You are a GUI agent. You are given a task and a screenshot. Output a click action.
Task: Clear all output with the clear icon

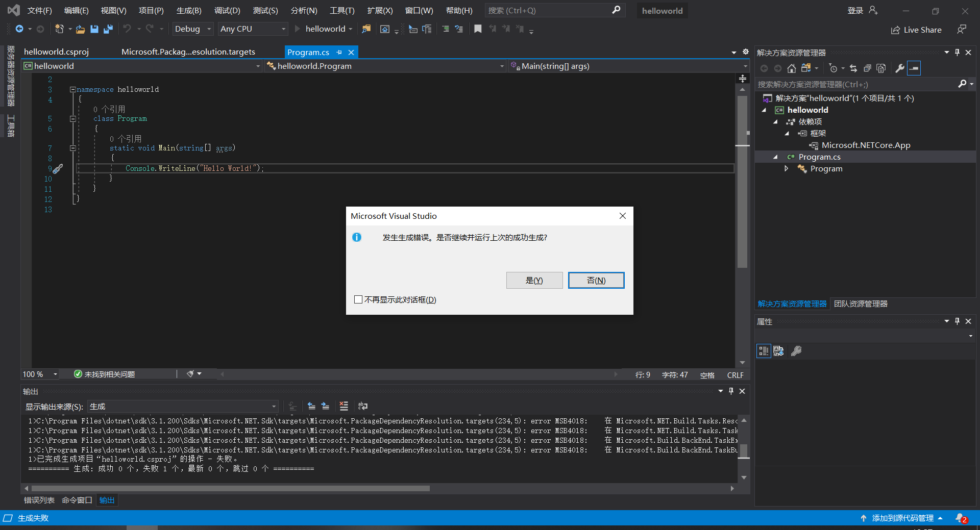pos(344,406)
